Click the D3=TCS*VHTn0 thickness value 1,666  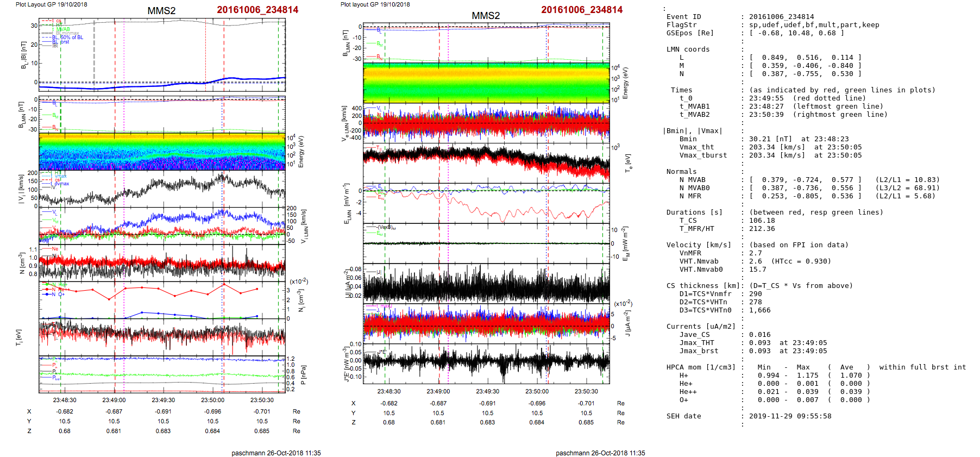tap(759, 310)
